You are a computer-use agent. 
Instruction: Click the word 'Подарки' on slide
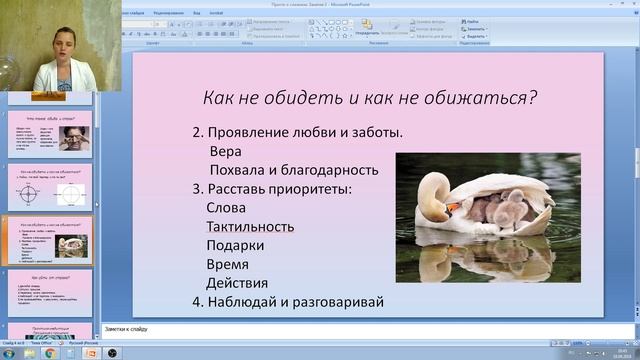(x=235, y=246)
